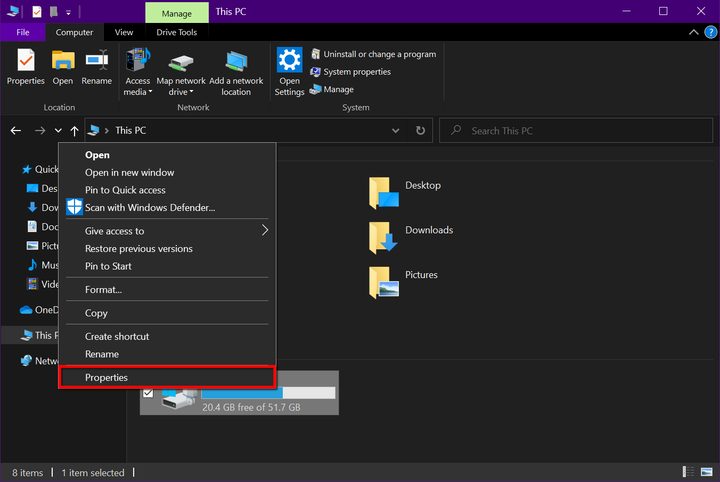Click quick access toolbar properties icon

click(37, 11)
